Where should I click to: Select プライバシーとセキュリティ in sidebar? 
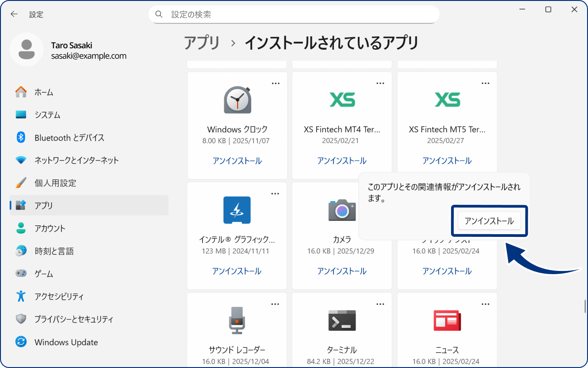[73, 319]
